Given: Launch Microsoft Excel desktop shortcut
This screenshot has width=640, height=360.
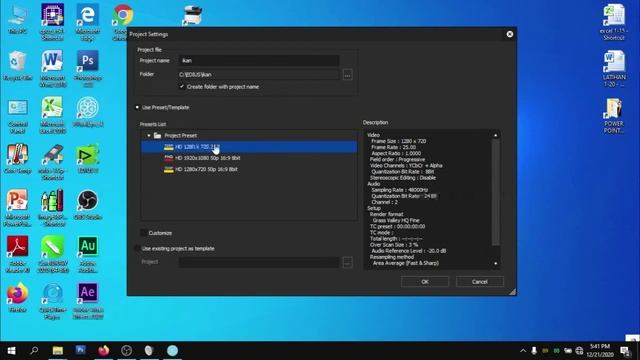Looking at the screenshot, I should pos(52,115).
